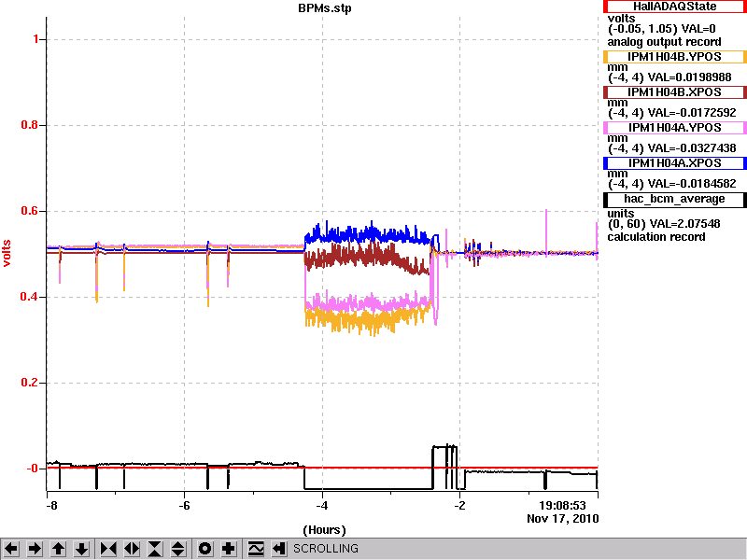Screen dimensions: 747x560
Task: Click the x-axis tick label -4
Action: [x=322, y=506]
